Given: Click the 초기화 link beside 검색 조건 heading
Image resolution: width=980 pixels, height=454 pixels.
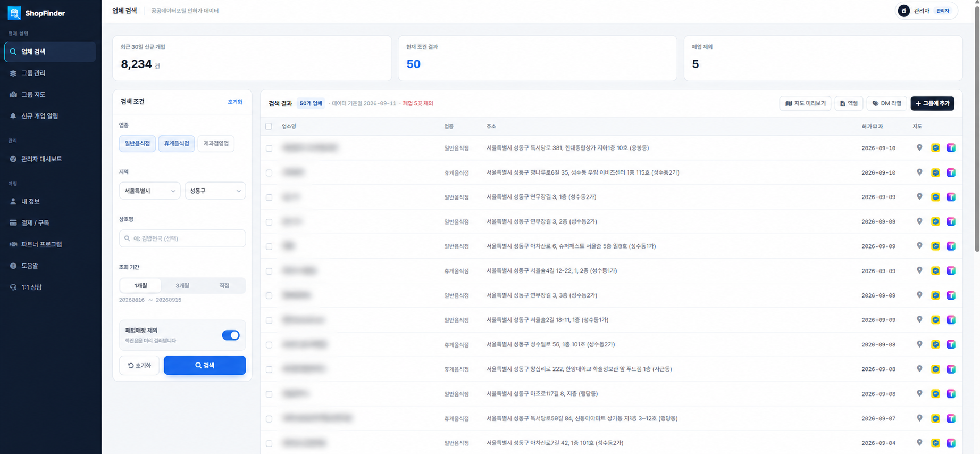Looking at the screenshot, I should tap(235, 102).
